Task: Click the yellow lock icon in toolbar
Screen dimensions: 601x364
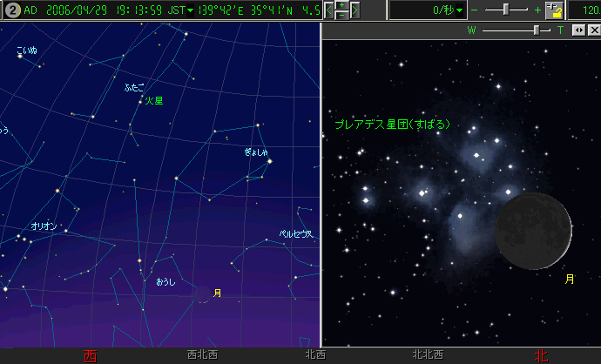Action: point(554,10)
